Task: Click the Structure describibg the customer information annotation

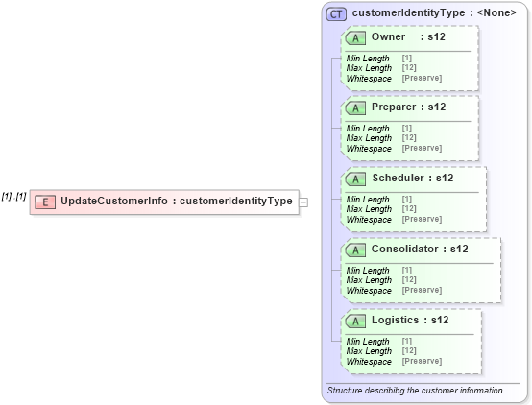Action: tap(415, 391)
